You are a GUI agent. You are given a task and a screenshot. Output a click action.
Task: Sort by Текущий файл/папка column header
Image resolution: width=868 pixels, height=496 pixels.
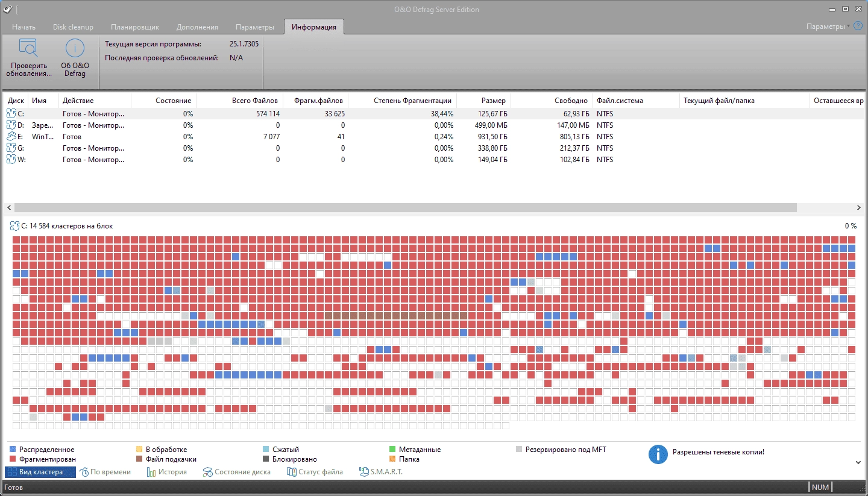tap(744, 101)
